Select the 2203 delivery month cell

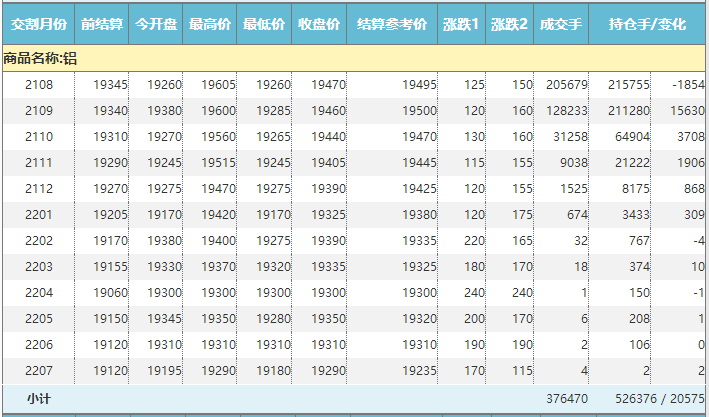coord(39,267)
